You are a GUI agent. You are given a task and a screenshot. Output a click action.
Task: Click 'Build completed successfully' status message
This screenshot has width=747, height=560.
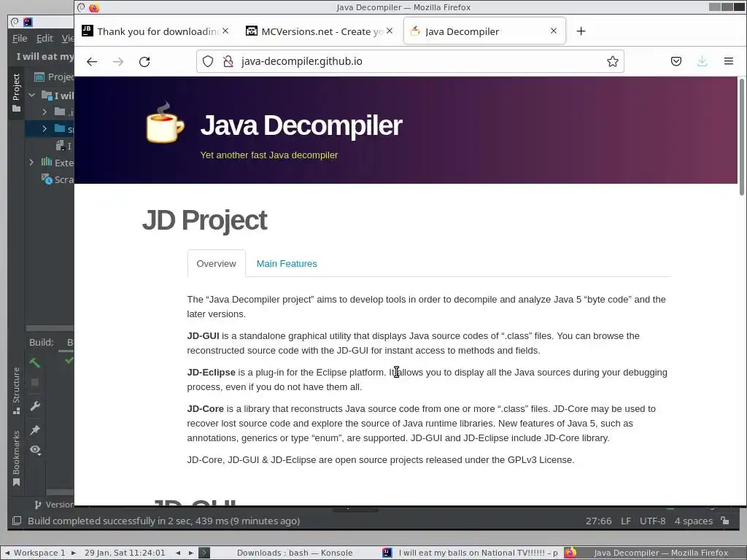coord(164,521)
